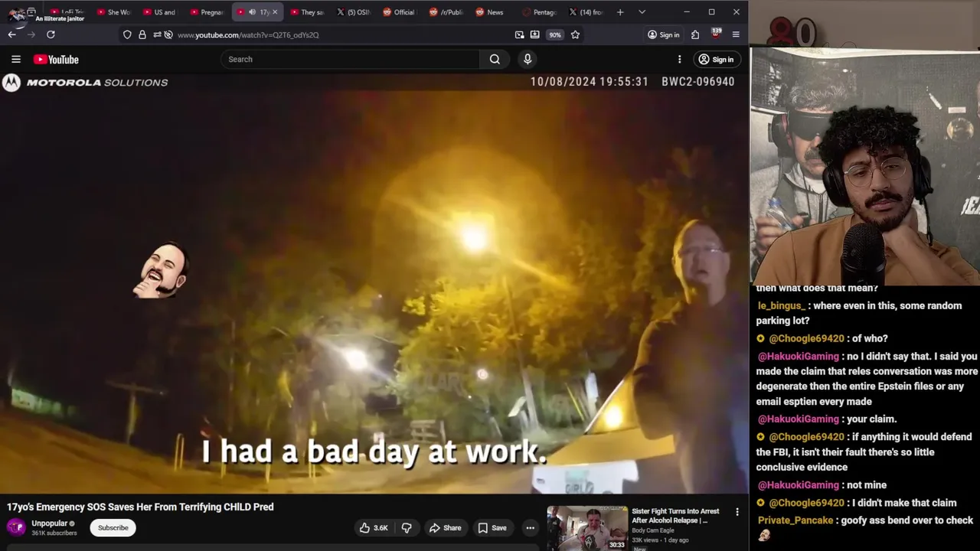Switch to the Official Reddit tab

tap(400, 12)
